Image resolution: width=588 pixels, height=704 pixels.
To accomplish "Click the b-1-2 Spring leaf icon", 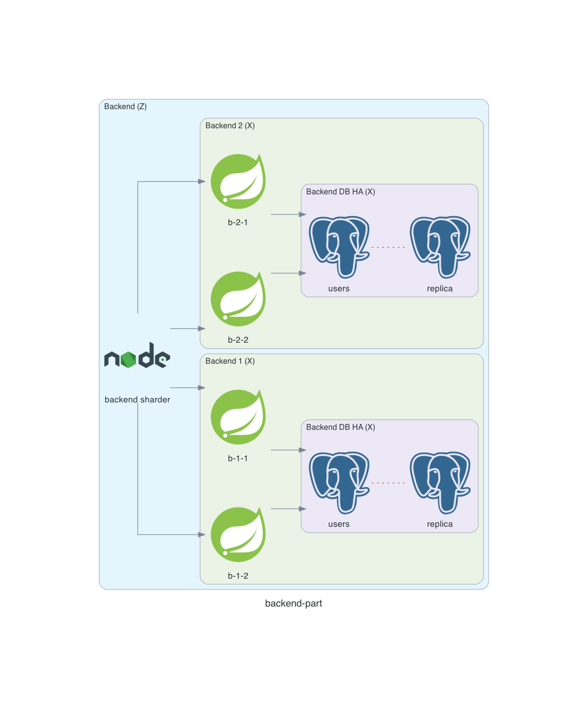I will (238, 535).
